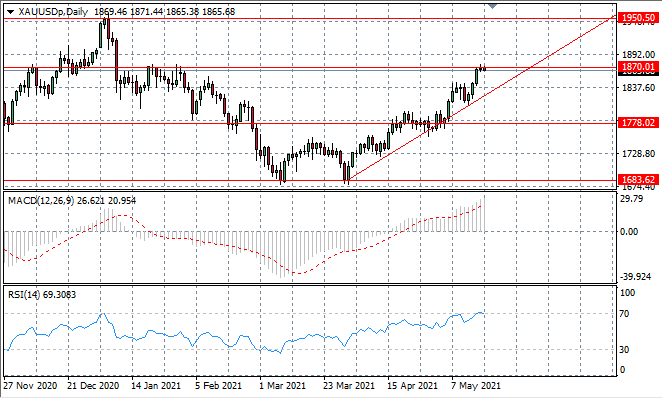
Task: Click the MACD(12,26,9) indicator label
Action: (41, 201)
